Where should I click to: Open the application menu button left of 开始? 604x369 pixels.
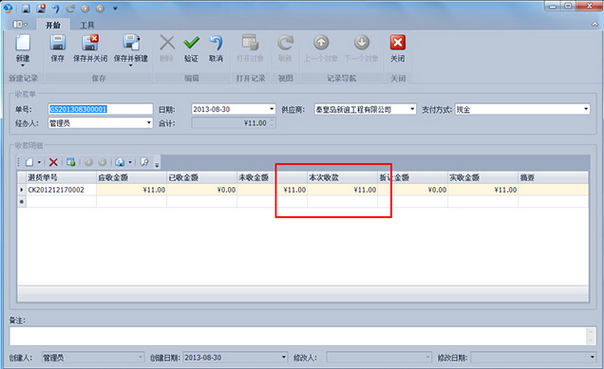(20, 25)
